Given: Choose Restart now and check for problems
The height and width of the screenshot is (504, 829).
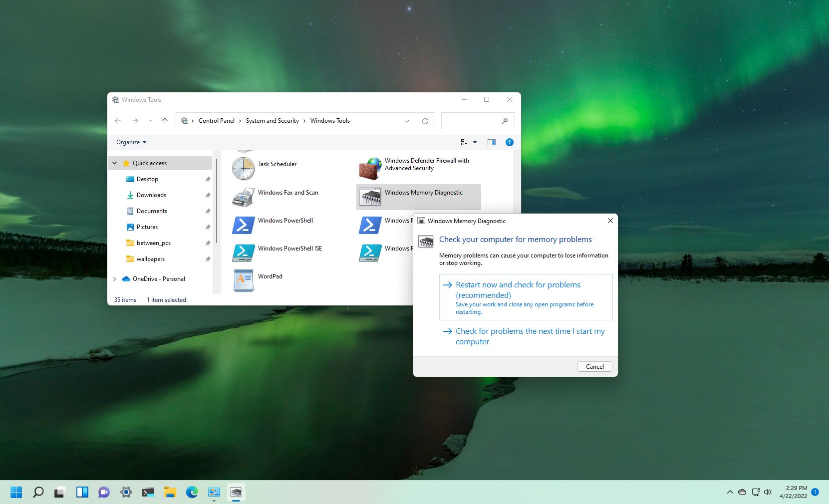Looking at the screenshot, I should click(x=526, y=297).
